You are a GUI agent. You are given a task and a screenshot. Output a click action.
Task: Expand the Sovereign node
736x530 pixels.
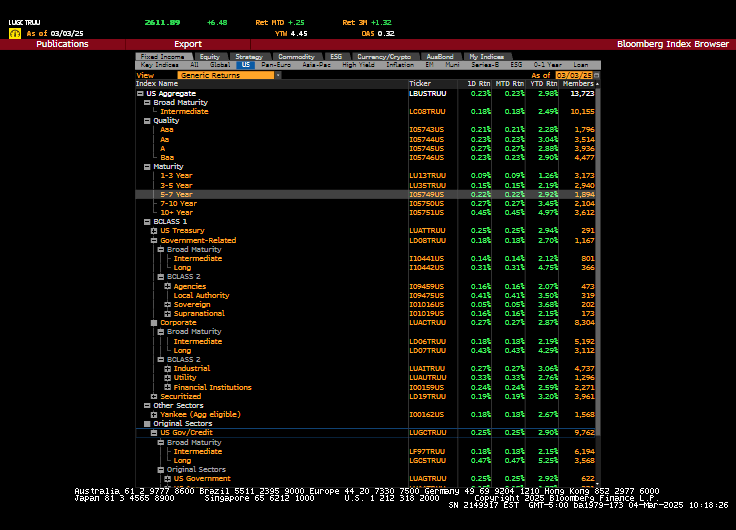167,304
